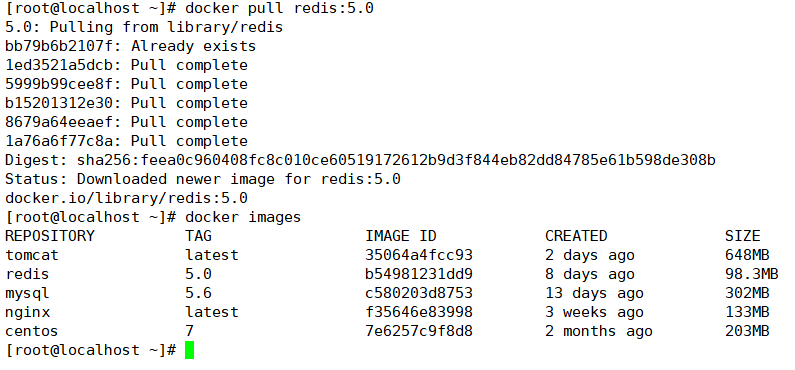Click the sha256 digest string

click(x=396, y=161)
